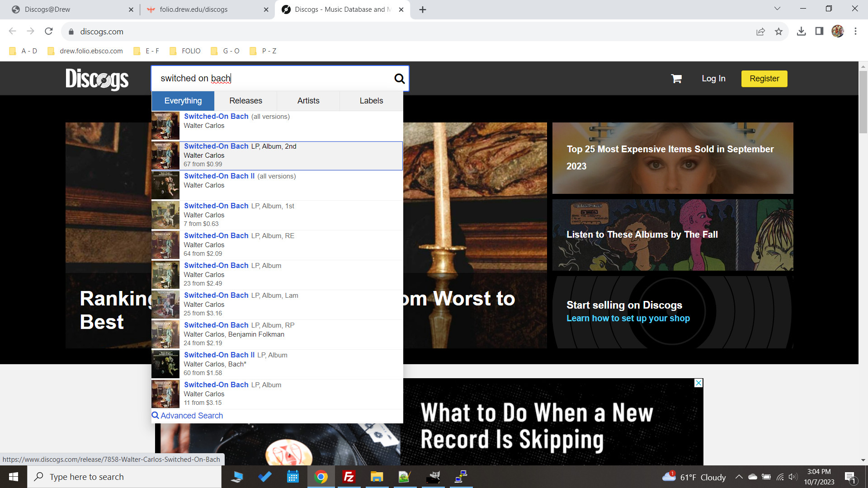This screenshot has height=488, width=868.
Task: Open the weather widget 61°F Cloudy
Action: click(x=694, y=477)
